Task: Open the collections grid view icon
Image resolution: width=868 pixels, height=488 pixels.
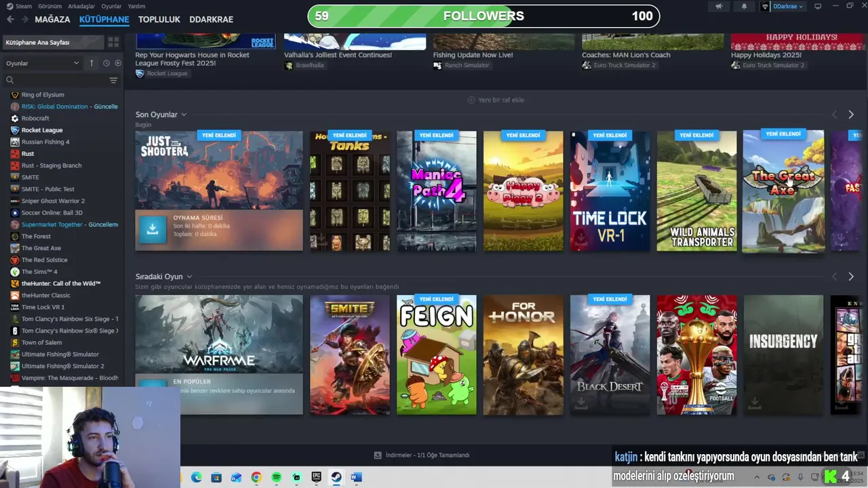Action: [x=113, y=42]
